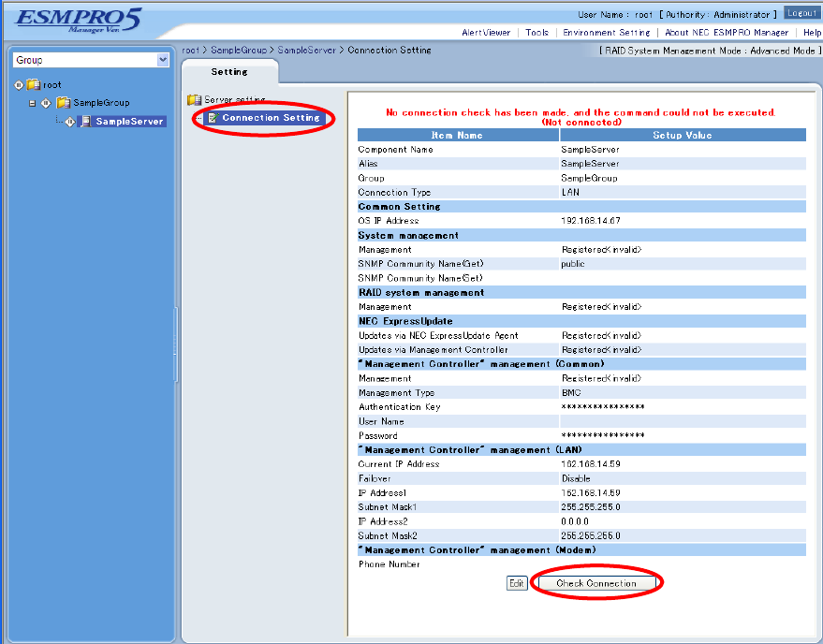Click the Updates via Management Controller label
The image size is (823, 644).
click(x=433, y=350)
